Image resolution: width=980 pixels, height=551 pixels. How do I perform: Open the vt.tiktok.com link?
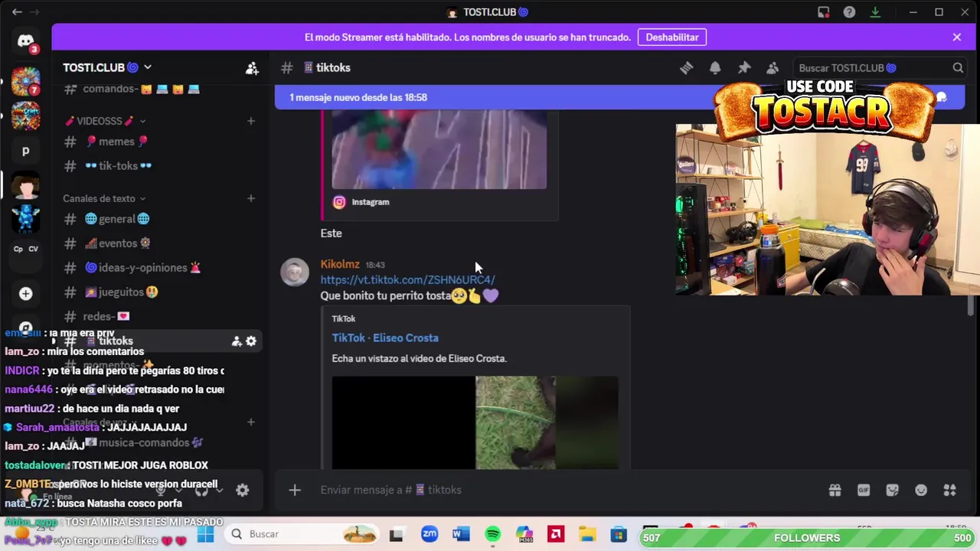[x=407, y=280]
